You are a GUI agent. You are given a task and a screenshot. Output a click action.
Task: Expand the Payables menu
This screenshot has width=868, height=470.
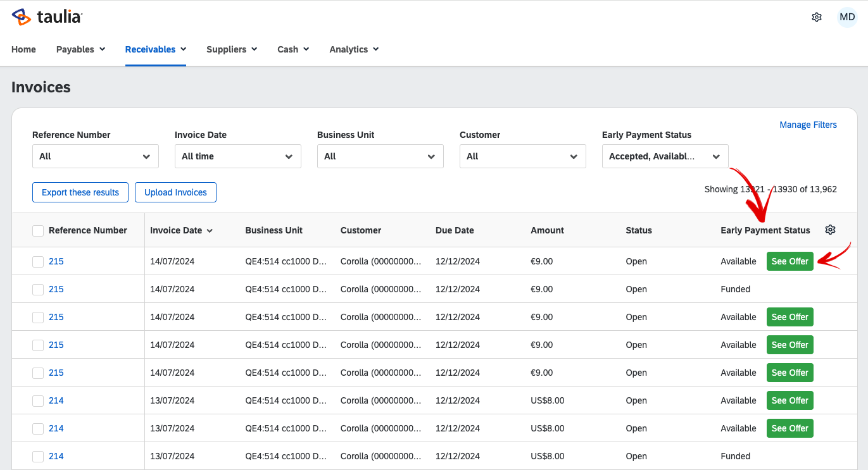(x=81, y=49)
